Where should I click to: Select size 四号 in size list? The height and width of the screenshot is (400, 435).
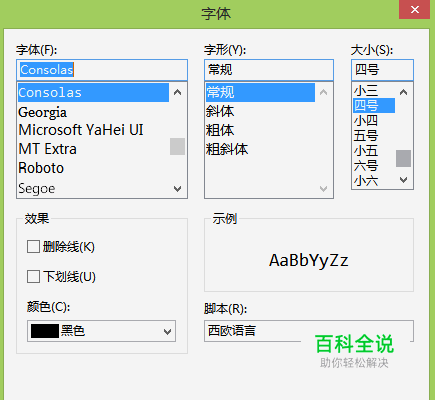point(374,106)
